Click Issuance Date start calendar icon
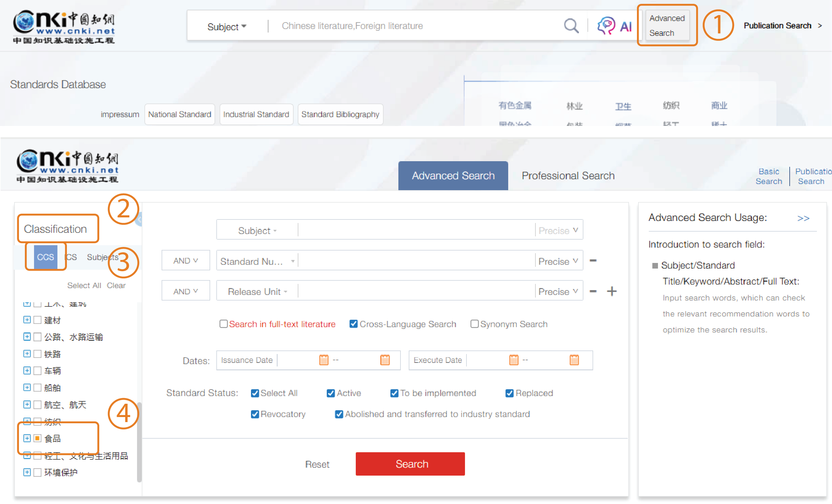Screen dimensions: 832x504 point(324,360)
